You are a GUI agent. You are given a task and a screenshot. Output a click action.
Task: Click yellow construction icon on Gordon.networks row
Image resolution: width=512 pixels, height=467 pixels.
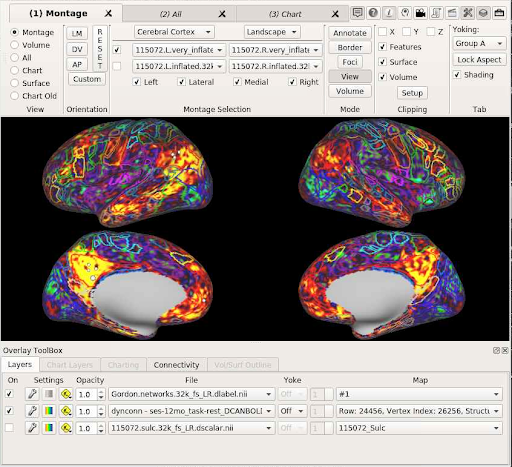pyautogui.click(x=66, y=394)
